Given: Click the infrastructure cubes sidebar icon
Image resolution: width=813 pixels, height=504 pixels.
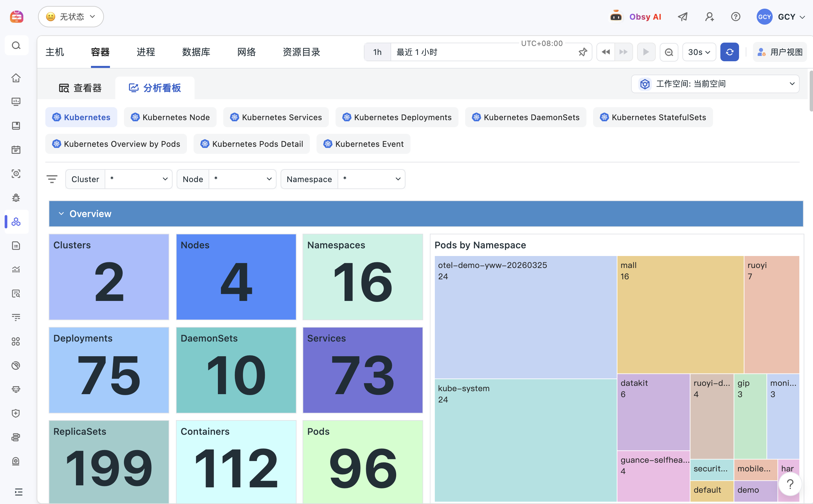Looking at the screenshot, I should pos(16,222).
